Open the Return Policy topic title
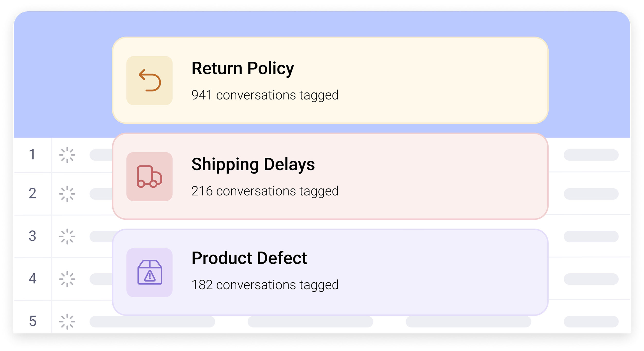Screen dimensions: 644x351 tap(243, 69)
